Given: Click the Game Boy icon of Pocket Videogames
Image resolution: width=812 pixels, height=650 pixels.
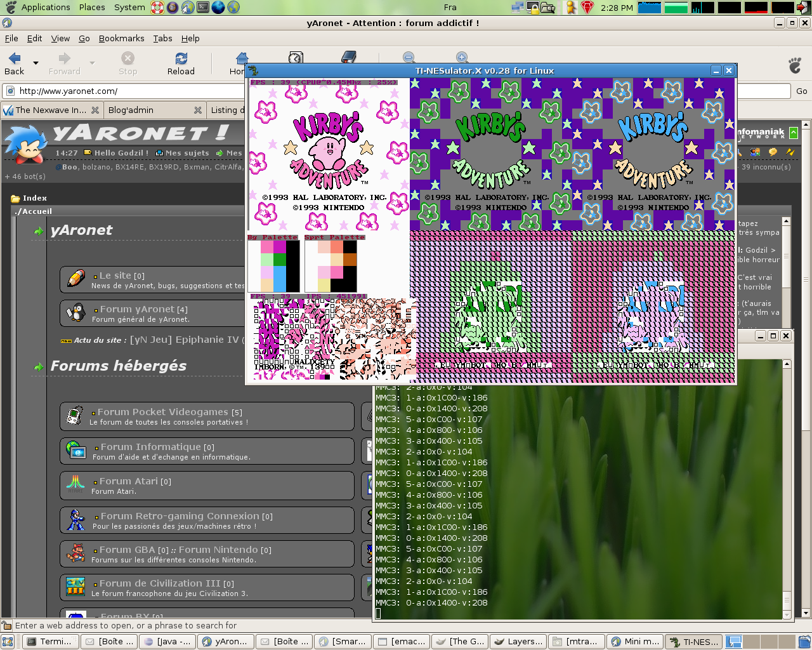Looking at the screenshot, I should pos(75,415).
